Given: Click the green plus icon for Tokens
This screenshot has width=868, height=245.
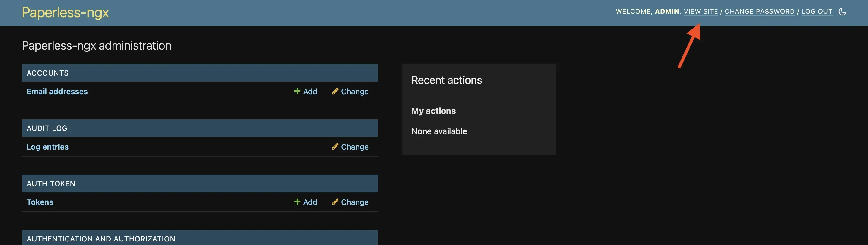Looking at the screenshot, I should click(297, 202).
